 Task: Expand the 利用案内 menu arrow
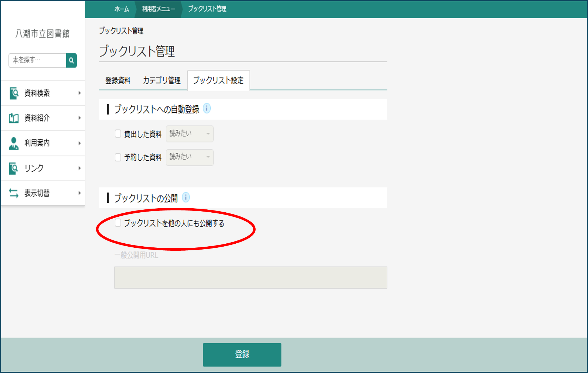point(80,143)
